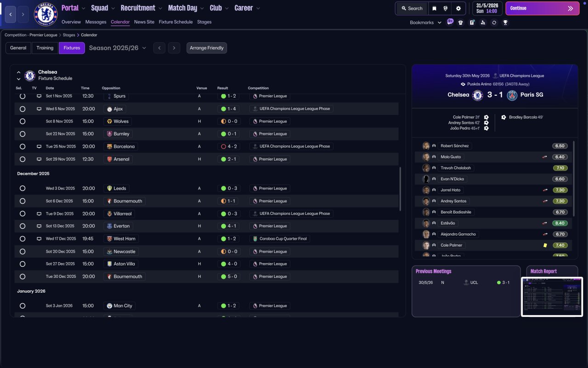The width and height of the screenshot is (588, 368).
Task: Click the Carabao Cup Quarter Final competition tag
Action: (281, 239)
